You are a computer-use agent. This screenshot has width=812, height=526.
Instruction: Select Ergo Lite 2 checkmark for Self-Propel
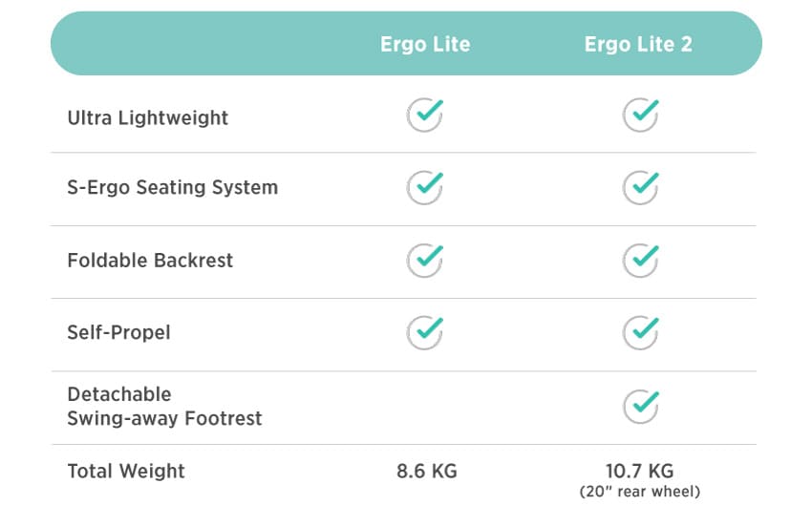coord(641,332)
